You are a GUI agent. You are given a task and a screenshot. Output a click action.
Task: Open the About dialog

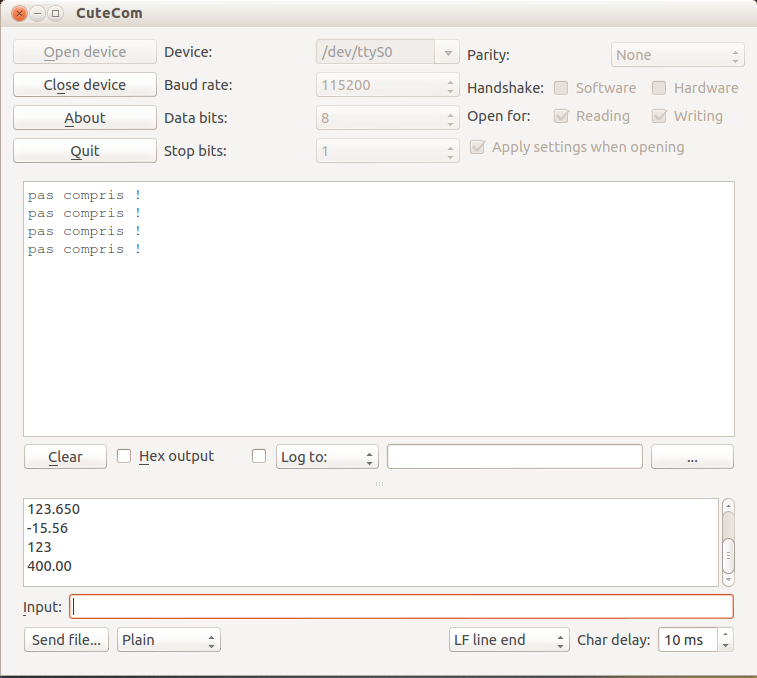tap(85, 117)
